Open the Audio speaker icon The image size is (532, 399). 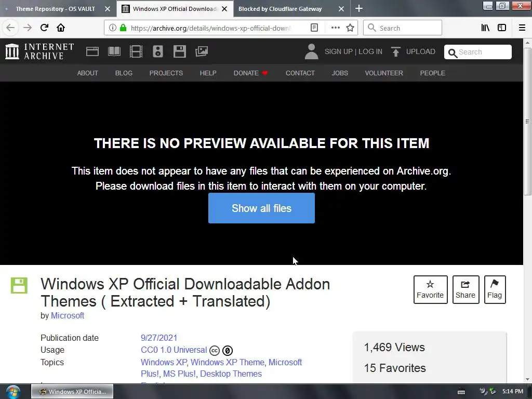pyautogui.click(x=158, y=51)
